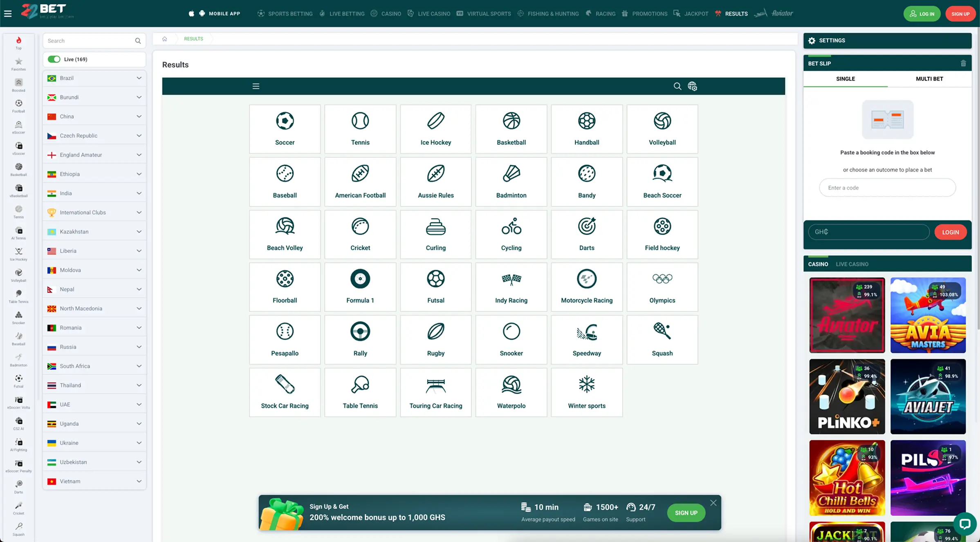The image size is (980, 542).
Task: Select the Ice Hockey results tile
Action: [435, 129]
